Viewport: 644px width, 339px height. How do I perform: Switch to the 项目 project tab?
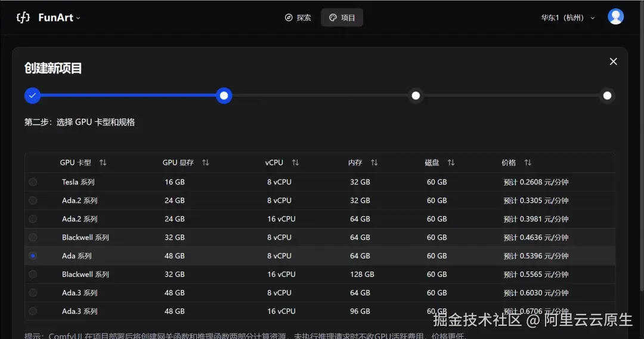pos(342,17)
